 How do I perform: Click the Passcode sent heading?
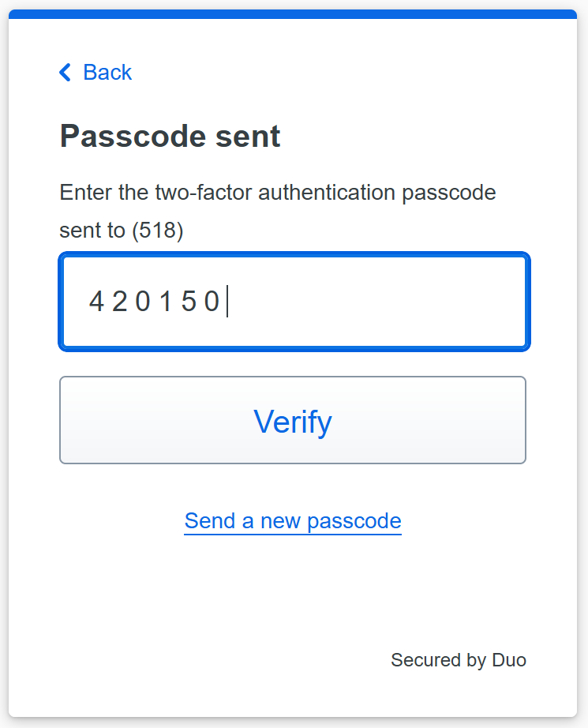[170, 136]
